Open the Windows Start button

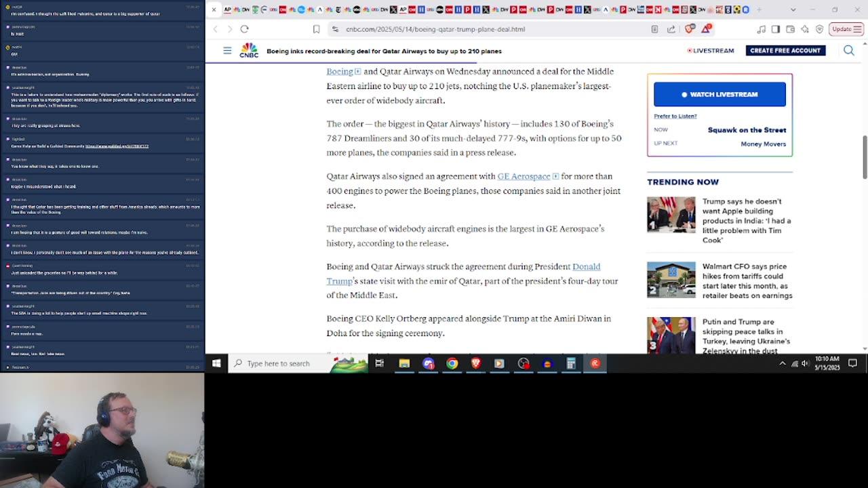tap(216, 363)
